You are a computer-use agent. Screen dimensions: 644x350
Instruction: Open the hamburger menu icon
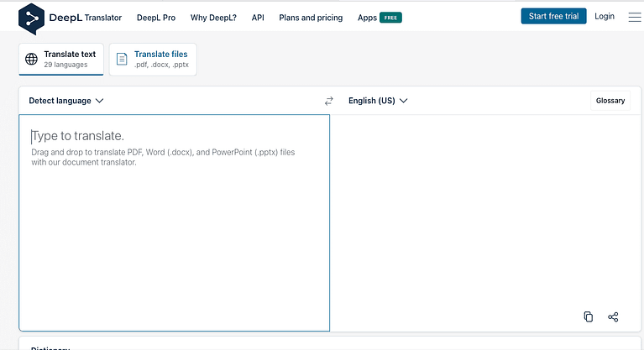tap(635, 17)
